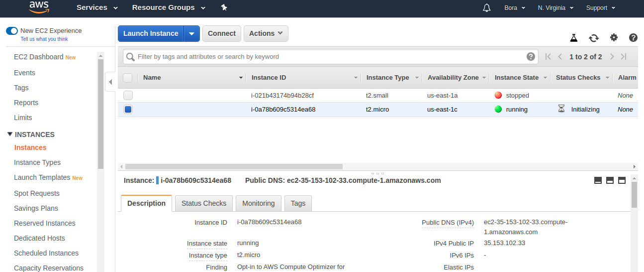Check the i-021b43174b94b28cf instance row
This screenshot has height=272, width=644.
pos(128,95)
